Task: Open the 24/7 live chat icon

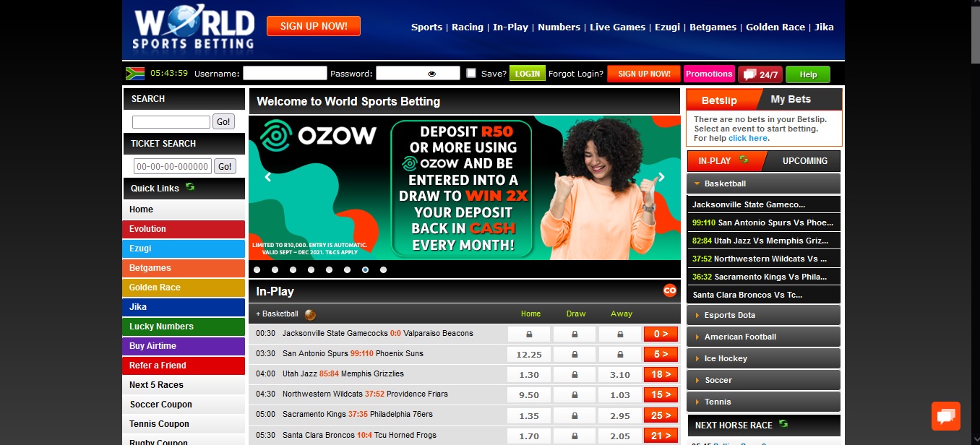Action: pos(760,74)
